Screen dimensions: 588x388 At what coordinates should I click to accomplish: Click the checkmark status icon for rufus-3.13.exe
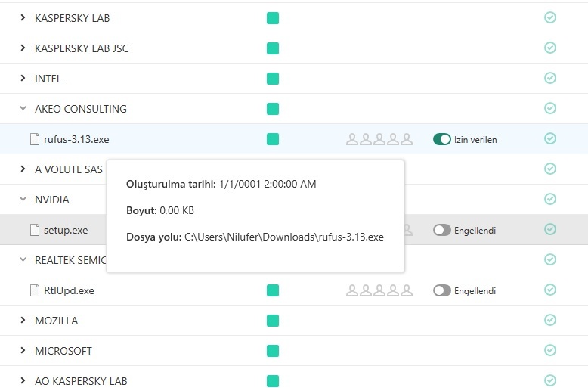[x=550, y=138]
